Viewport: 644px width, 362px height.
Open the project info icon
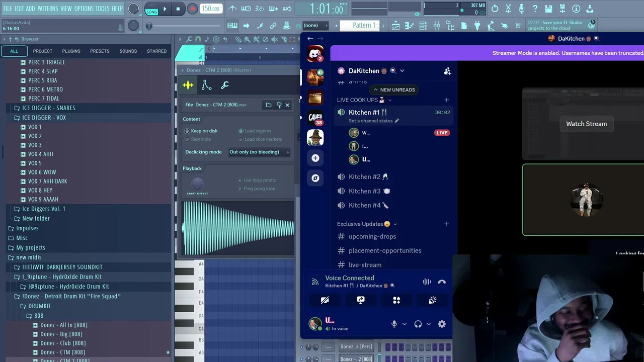[576, 9]
